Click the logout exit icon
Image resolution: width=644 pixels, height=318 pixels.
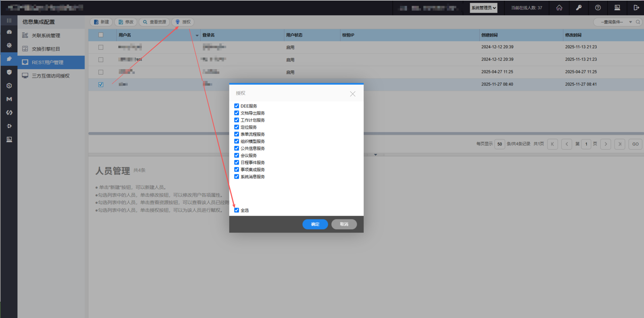[636, 8]
